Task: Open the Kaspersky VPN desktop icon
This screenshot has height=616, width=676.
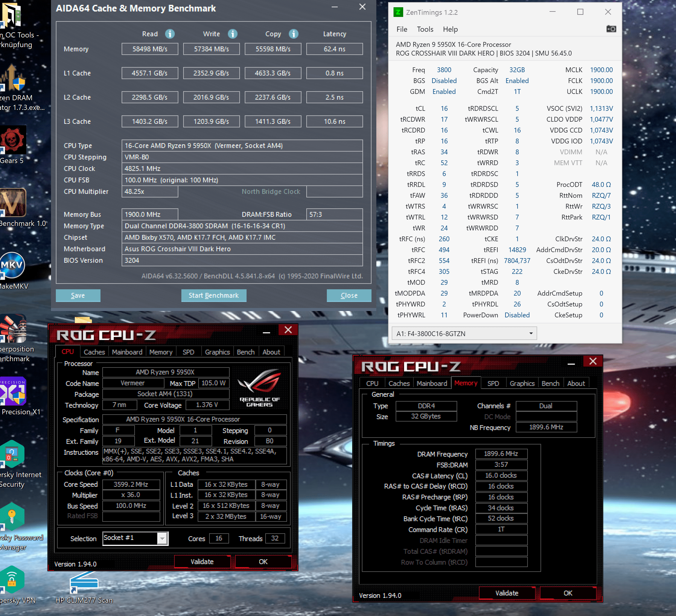Action: 12,580
